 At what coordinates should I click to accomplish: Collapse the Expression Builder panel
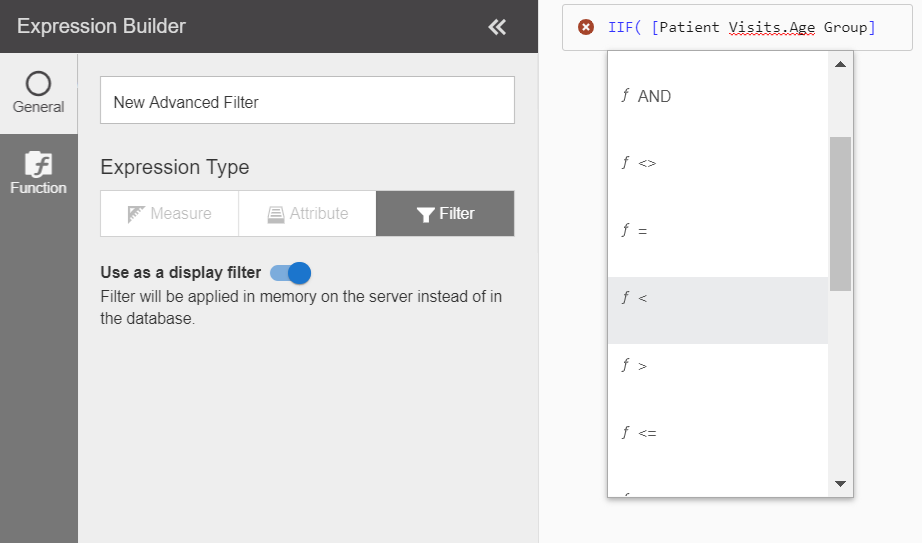coord(497,27)
